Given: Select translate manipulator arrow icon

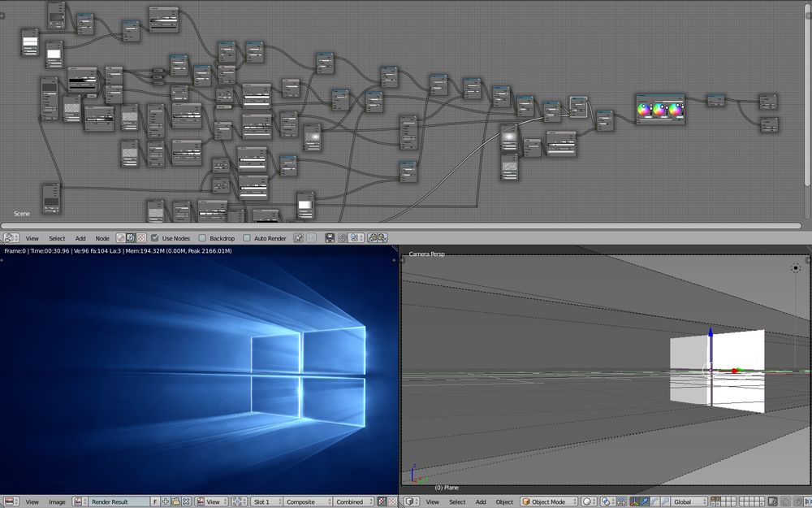Looking at the screenshot, I should 646,501.
